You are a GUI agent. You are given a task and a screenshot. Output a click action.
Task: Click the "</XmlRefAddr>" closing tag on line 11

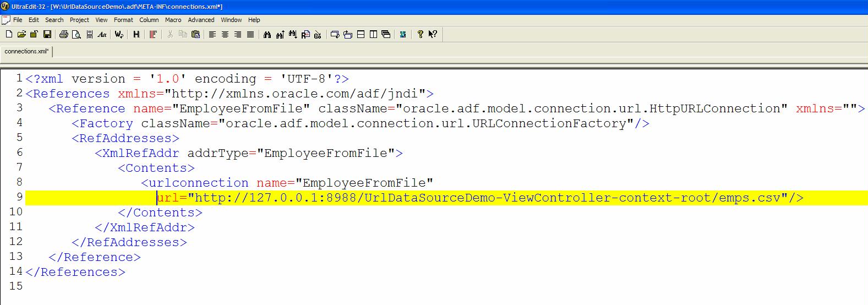click(x=145, y=227)
